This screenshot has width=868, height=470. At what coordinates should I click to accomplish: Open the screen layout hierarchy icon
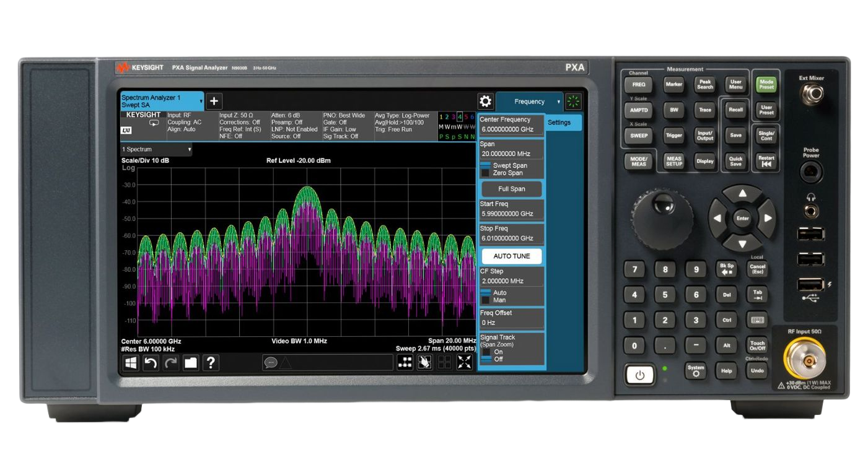point(405,363)
